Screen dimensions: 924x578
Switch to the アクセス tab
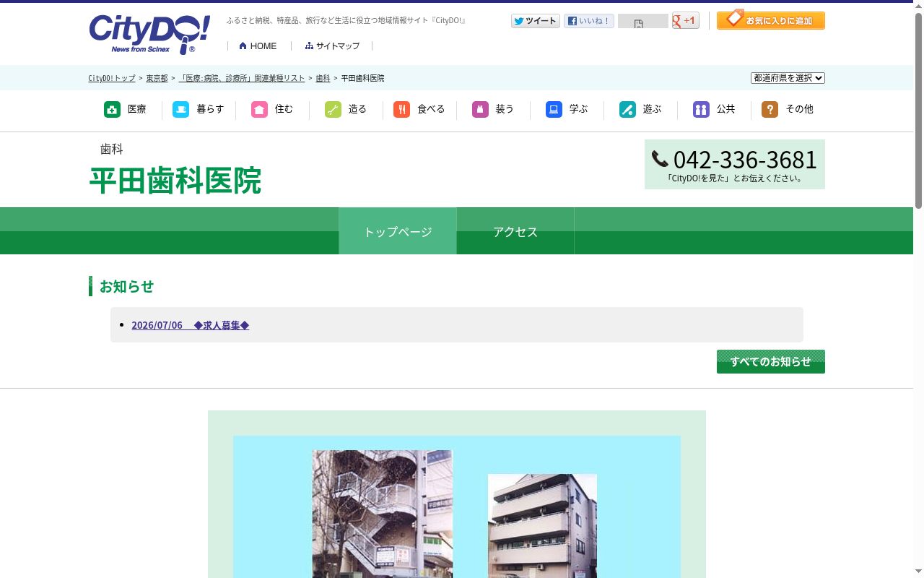tap(515, 231)
